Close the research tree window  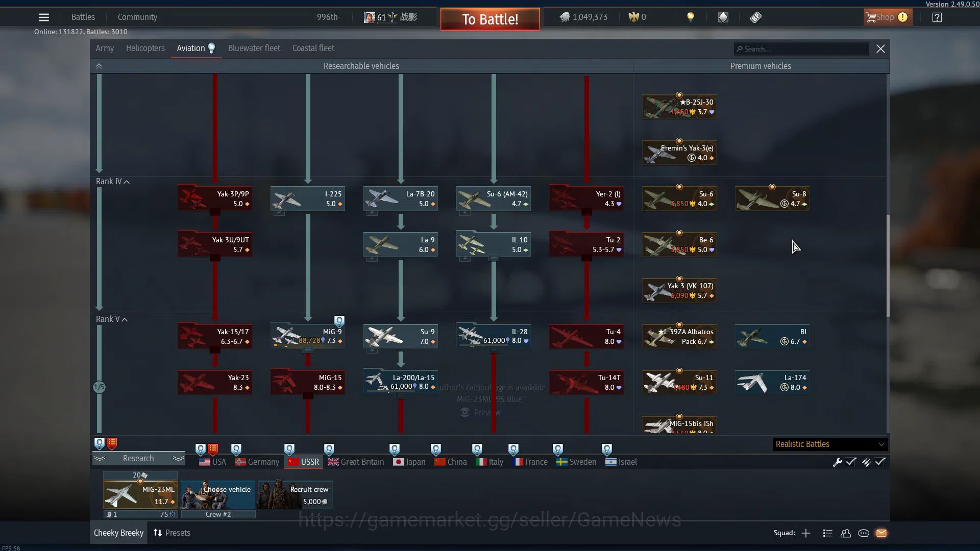coord(880,49)
